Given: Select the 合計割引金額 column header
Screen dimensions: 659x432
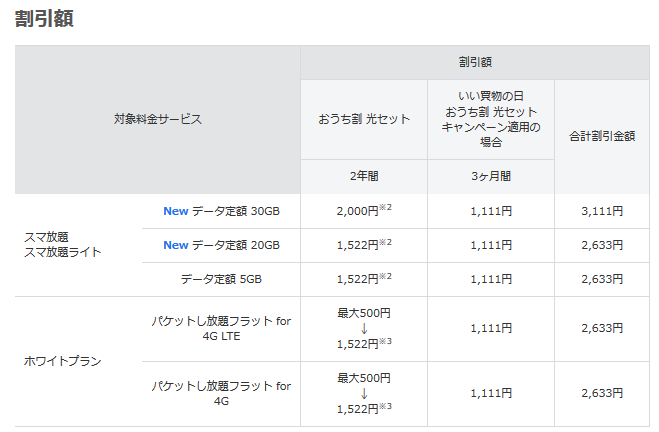Looking at the screenshot, I should click(x=602, y=136).
